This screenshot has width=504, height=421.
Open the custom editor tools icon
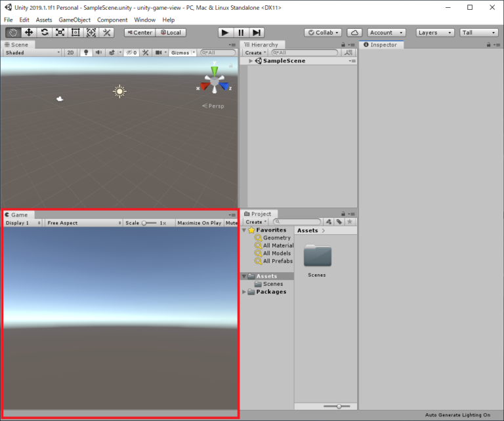click(106, 32)
